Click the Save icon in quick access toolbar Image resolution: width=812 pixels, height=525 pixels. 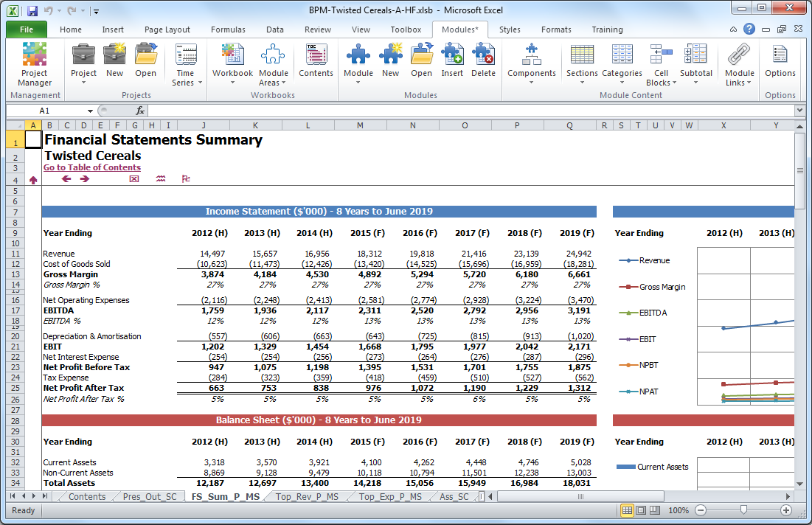coord(32,10)
